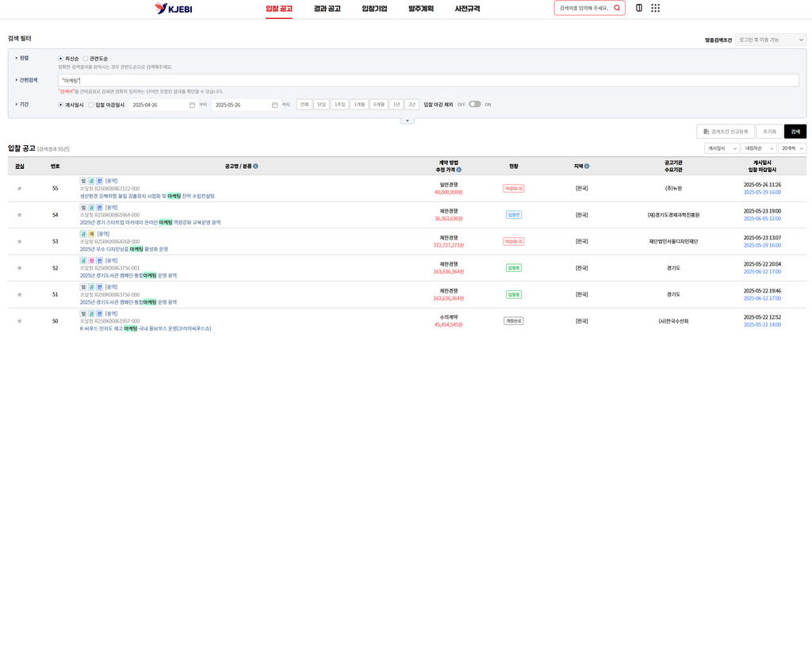Click 검색조건 신규등록 button

[725, 132]
